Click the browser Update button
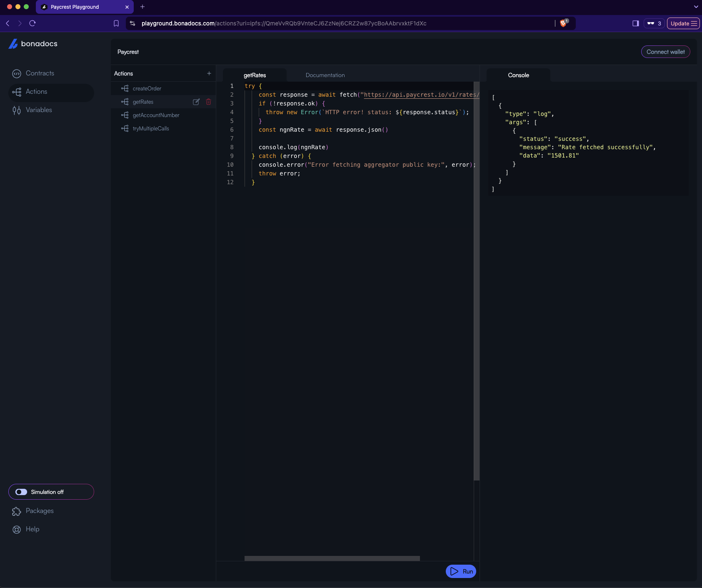This screenshot has width=702, height=588. pyautogui.click(x=683, y=23)
